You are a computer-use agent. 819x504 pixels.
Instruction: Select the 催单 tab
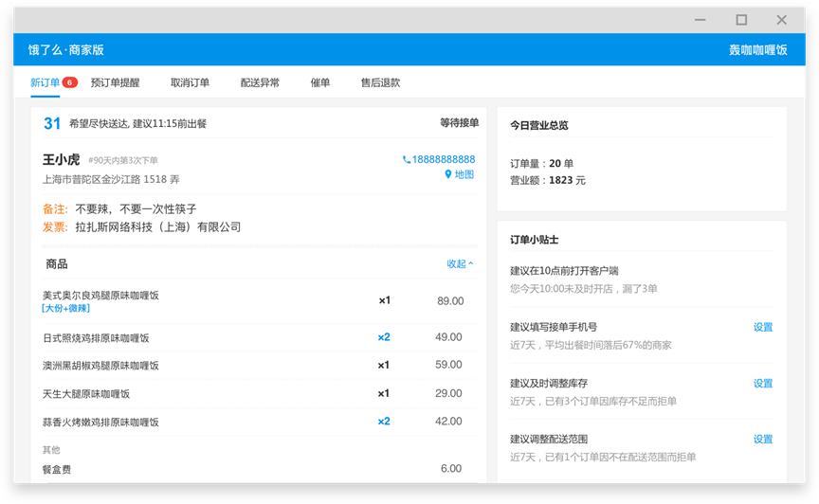tap(320, 82)
